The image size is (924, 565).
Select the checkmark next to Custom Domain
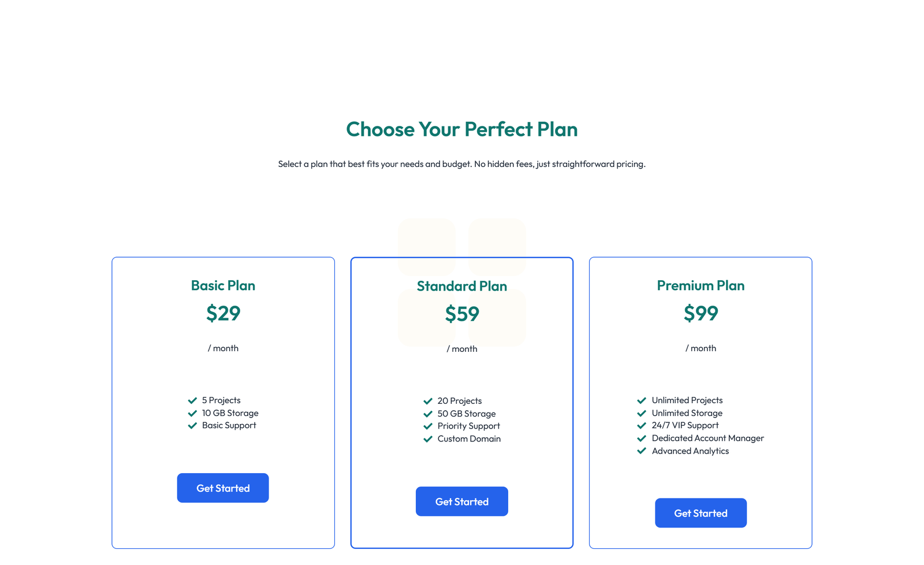[428, 438]
